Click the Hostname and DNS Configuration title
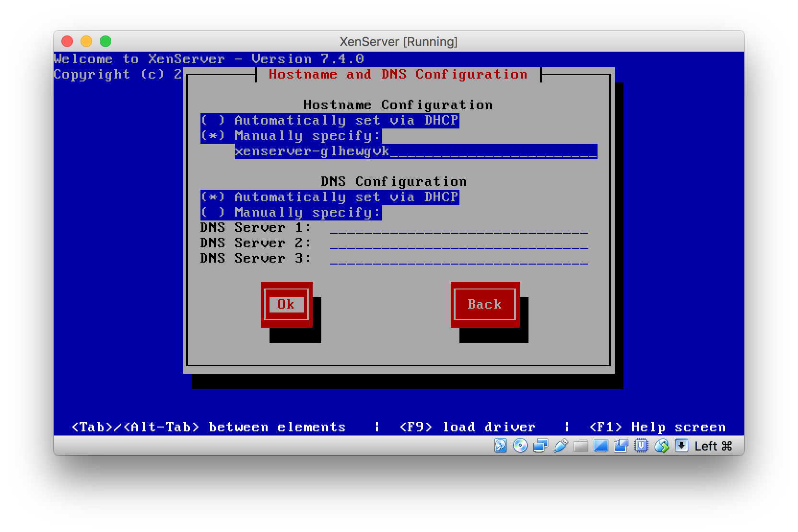Screen dimensions: 798x532 point(398,74)
